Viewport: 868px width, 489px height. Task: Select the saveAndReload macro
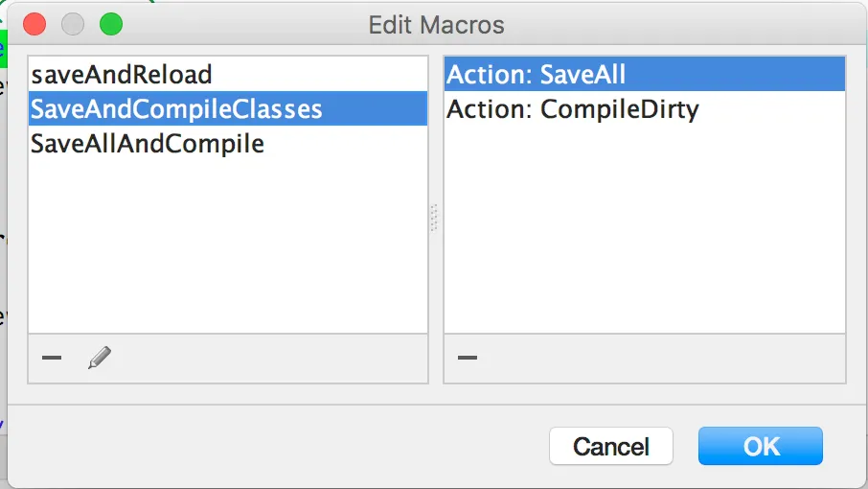(121, 74)
